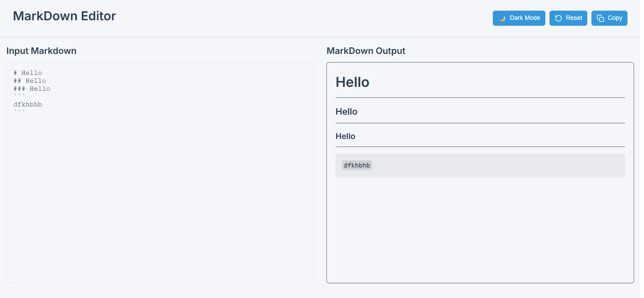Click the large 'Hello' heading in the output
Viewport: 644px width, 298px height.
352,82
